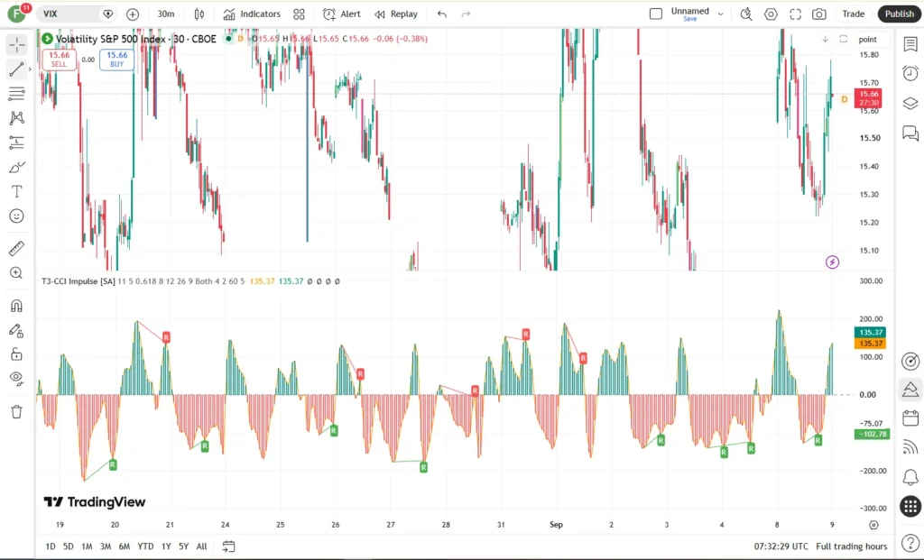Start bar Replay mode
Image resolution: width=924 pixels, height=560 pixels.
click(396, 14)
